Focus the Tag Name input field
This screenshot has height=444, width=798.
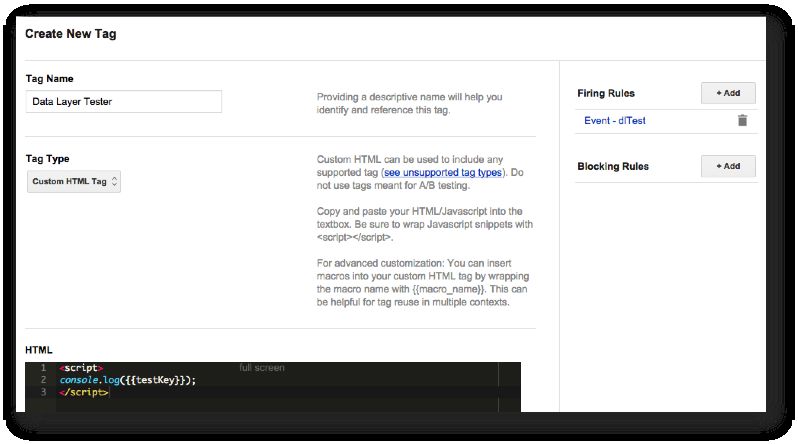point(124,101)
